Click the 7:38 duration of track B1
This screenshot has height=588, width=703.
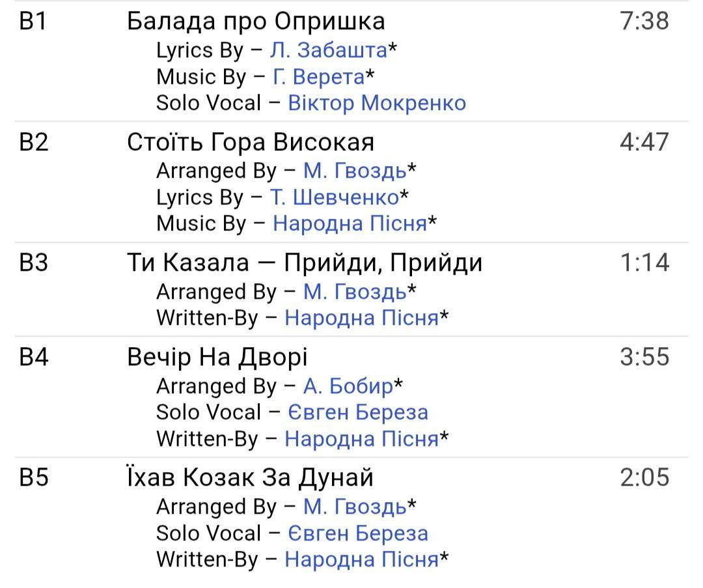644,21
